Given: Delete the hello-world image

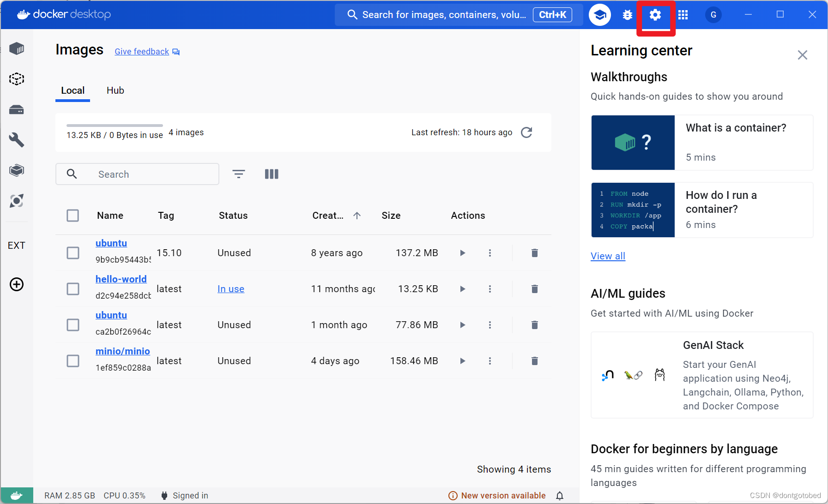Looking at the screenshot, I should tap(535, 289).
